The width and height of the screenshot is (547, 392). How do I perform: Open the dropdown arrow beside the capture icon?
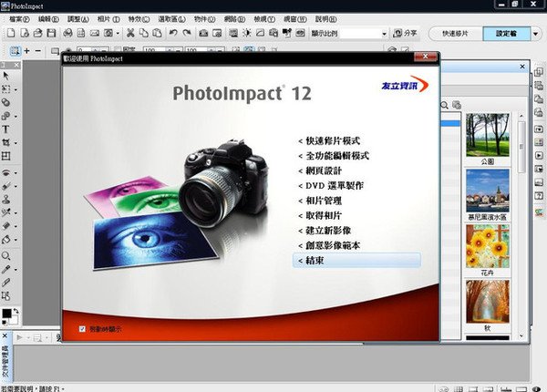118,33
